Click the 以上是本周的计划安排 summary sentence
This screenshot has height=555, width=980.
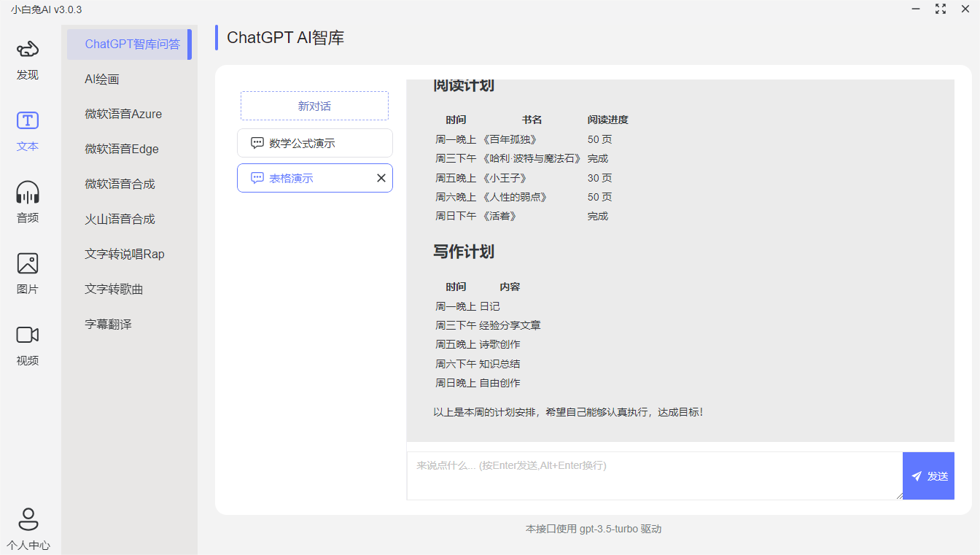coord(568,413)
